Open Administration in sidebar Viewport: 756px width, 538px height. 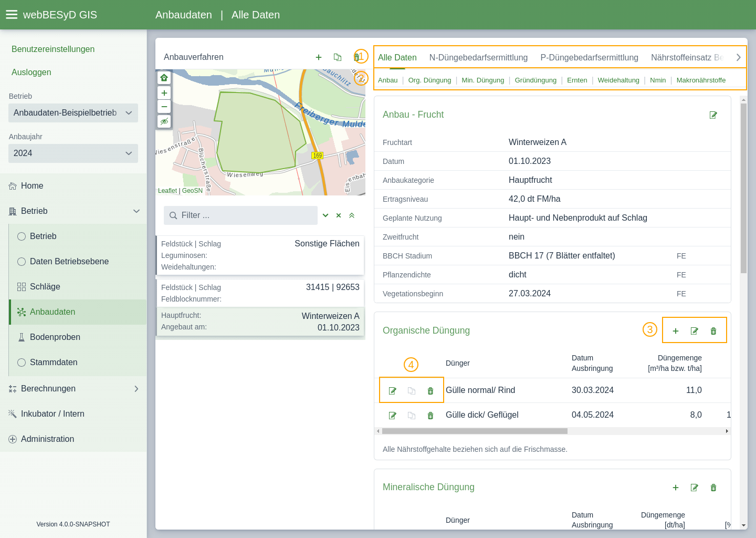tap(73, 439)
